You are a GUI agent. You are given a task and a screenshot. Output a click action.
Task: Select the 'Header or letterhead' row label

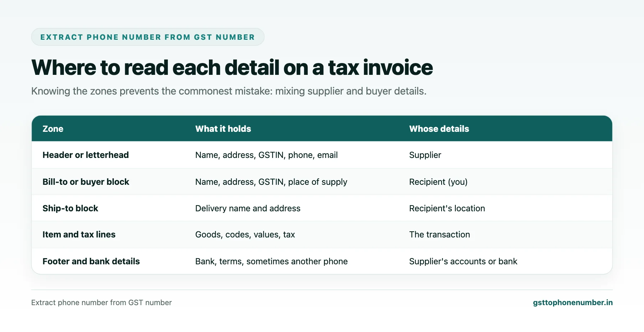pyautogui.click(x=86, y=155)
